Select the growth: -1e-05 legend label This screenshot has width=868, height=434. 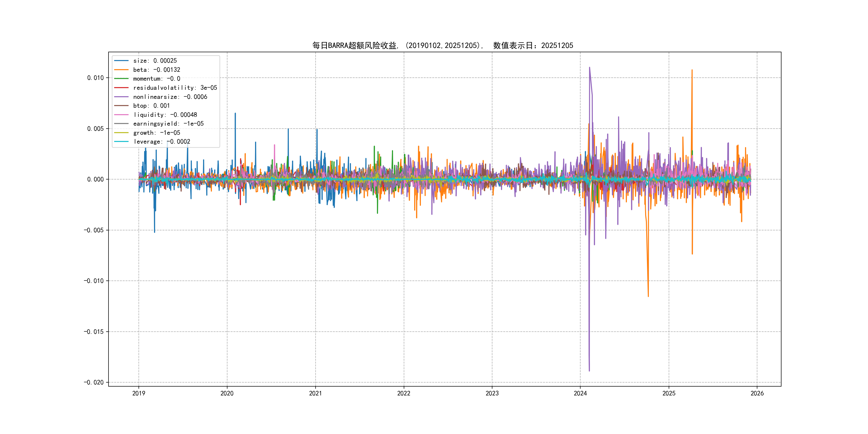click(x=156, y=133)
